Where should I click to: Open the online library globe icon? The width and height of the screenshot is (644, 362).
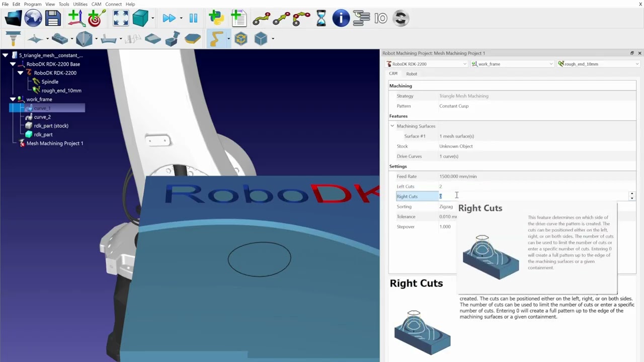tap(33, 19)
